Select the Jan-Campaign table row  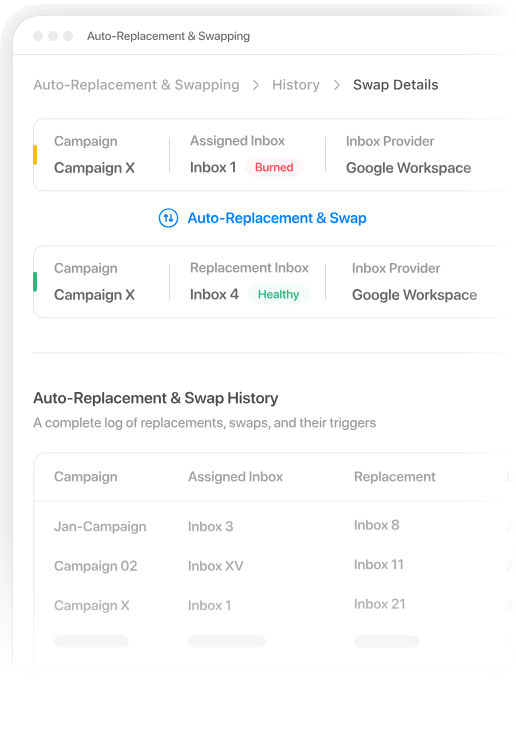[274, 526]
